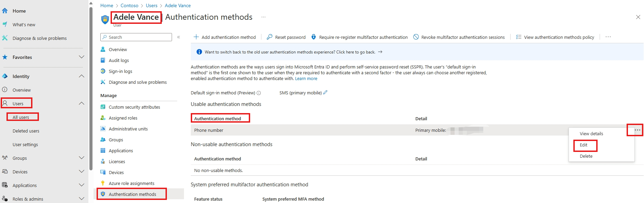
Task: Expand the Applications section chevron in sidebar
Action: pos(82,185)
